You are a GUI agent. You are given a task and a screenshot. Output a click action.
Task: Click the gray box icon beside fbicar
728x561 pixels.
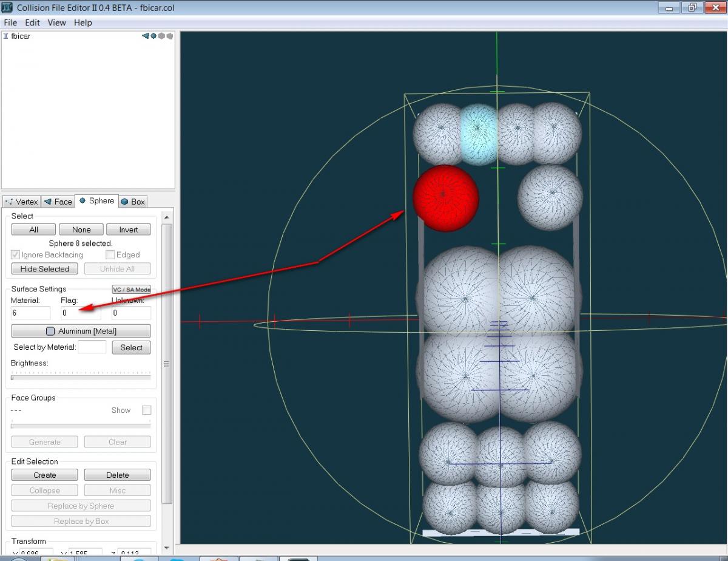tap(161, 36)
